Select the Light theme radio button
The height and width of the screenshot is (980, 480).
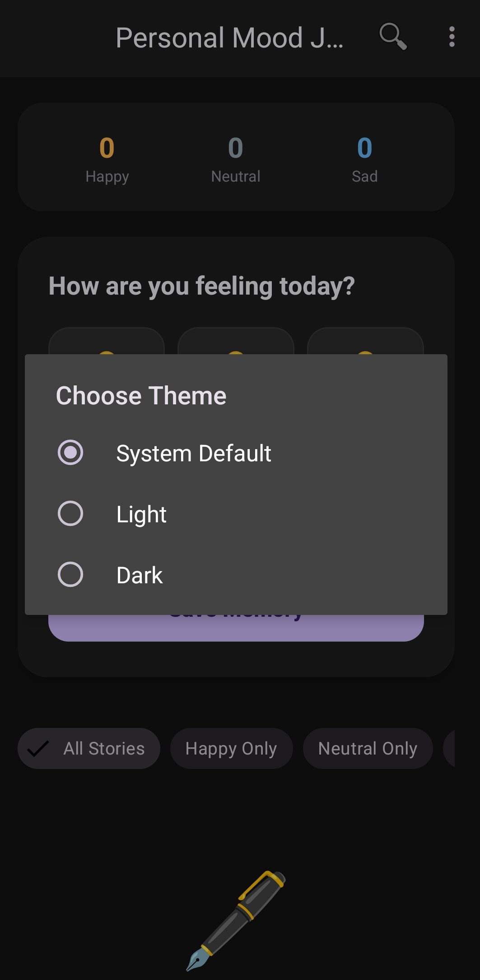70,513
